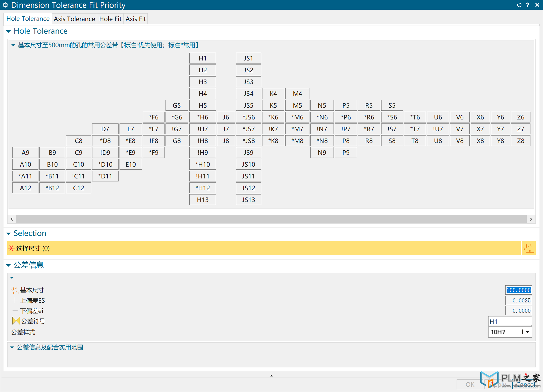
Task: Pick tolerance band *F6
Action: [153, 117]
